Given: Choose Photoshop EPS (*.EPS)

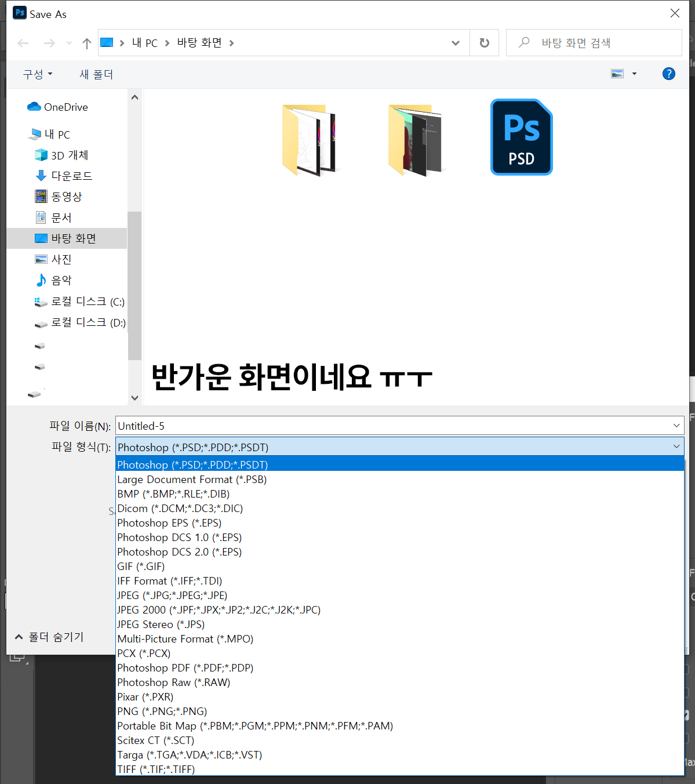Looking at the screenshot, I should 400,523.
